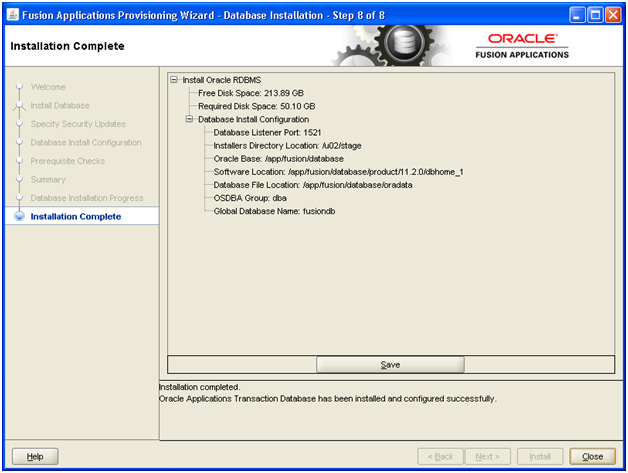628x473 pixels.
Task: Select the Software Location row
Action: 338,172
